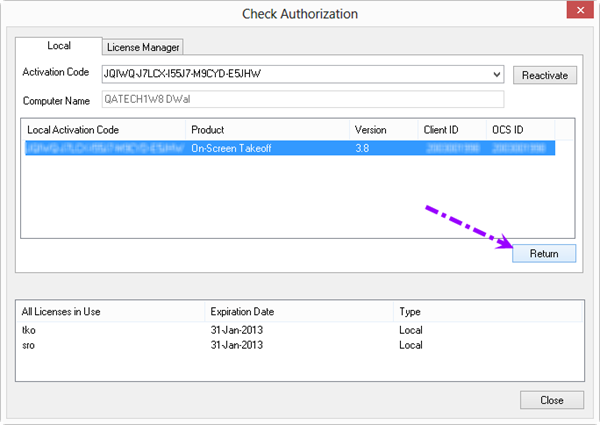The width and height of the screenshot is (600, 425).
Task: Click the Return button
Action: pos(544,253)
